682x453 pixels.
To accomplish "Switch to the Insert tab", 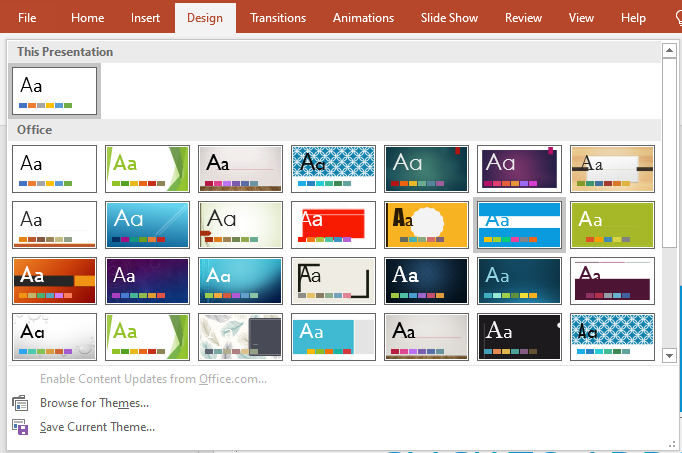I will tap(145, 18).
